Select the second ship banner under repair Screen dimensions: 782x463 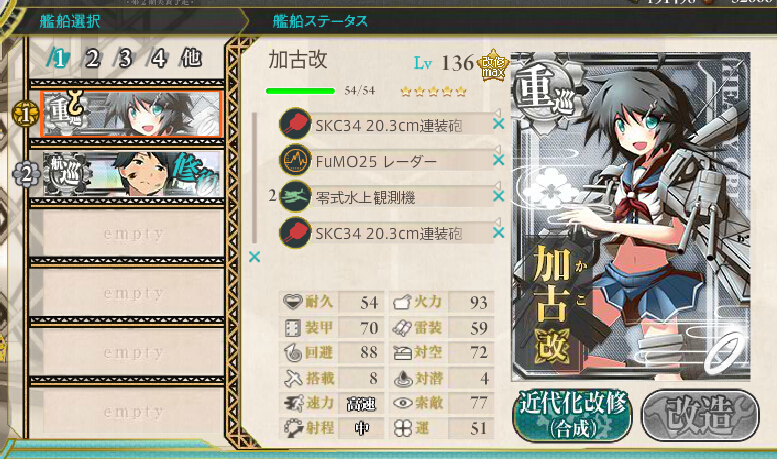click(x=131, y=174)
